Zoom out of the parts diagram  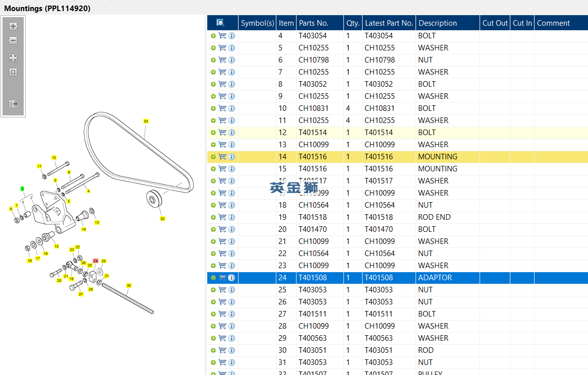[x=13, y=40]
